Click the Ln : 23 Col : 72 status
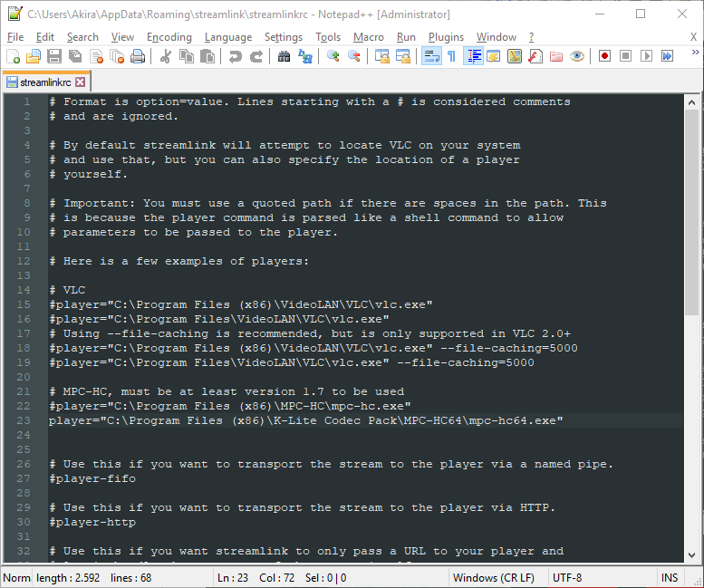 point(256,578)
